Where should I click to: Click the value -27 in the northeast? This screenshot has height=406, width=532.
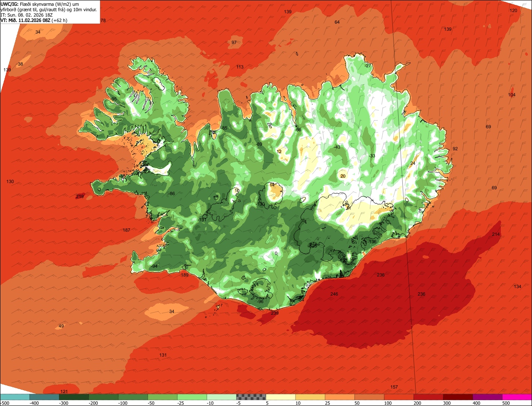(367, 66)
